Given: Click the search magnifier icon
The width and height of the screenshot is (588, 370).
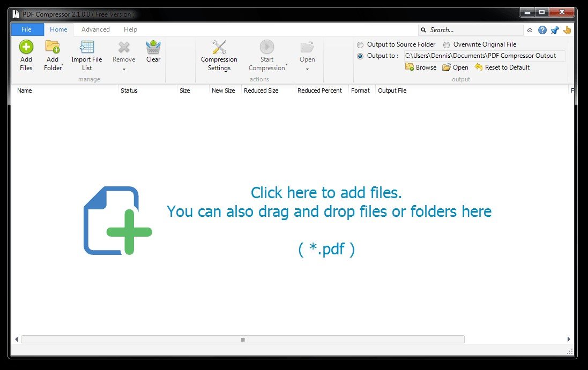Looking at the screenshot, I should pyautogui.click(x=423, y=30).
